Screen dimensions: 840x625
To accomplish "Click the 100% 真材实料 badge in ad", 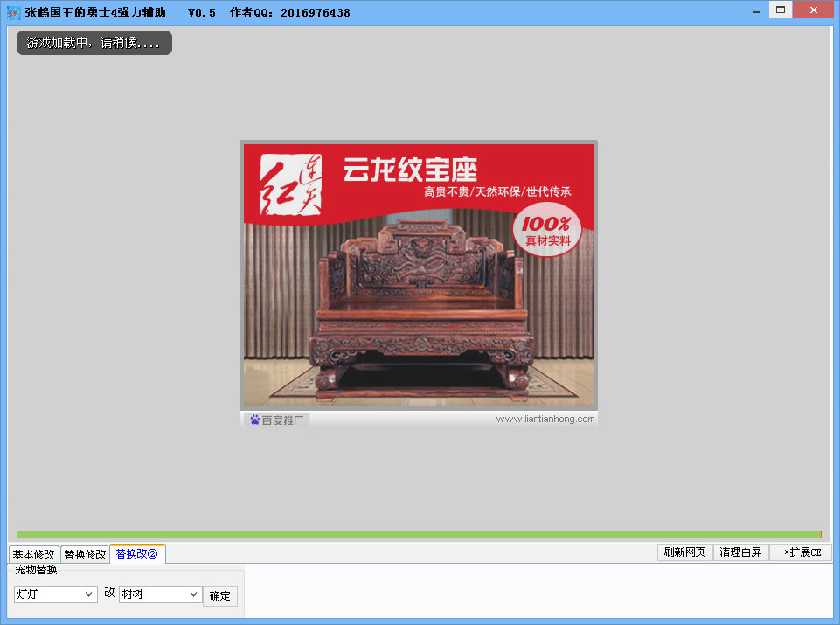I will click(x=547, y=230).
